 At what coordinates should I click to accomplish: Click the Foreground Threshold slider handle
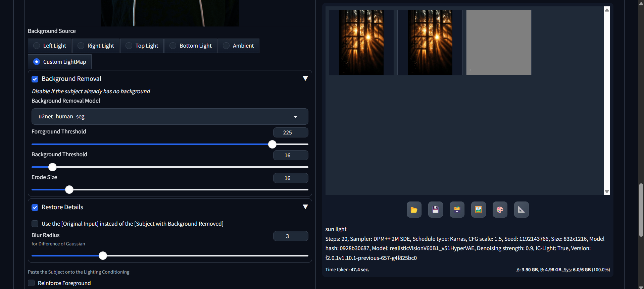tap(272, 144)
